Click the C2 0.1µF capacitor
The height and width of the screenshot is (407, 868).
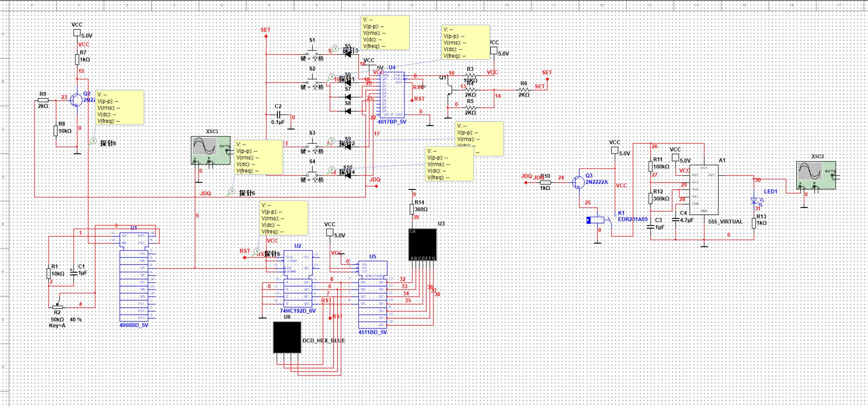(278, 115)
